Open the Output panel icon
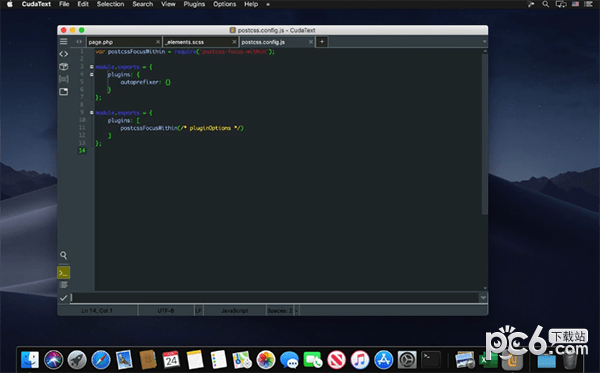This screenshot has height=373, width=600. tap(64, 285)
